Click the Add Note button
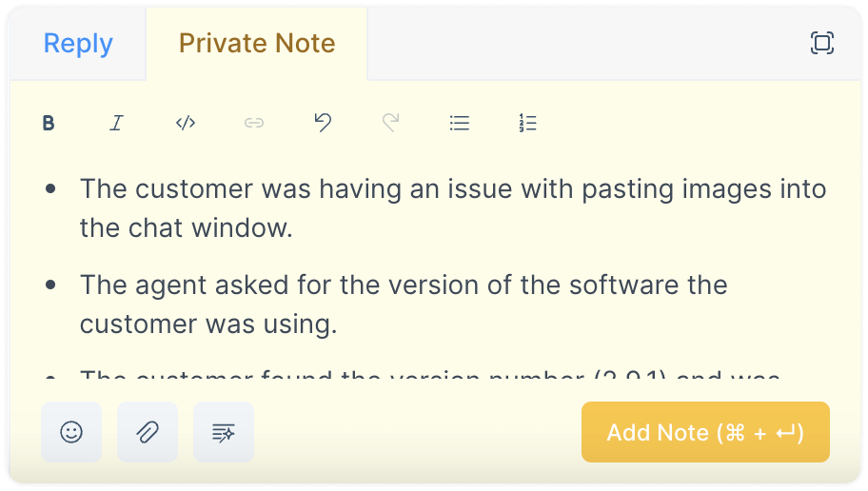868x491 pixels. pyautogui.click(x=705, y=432)
